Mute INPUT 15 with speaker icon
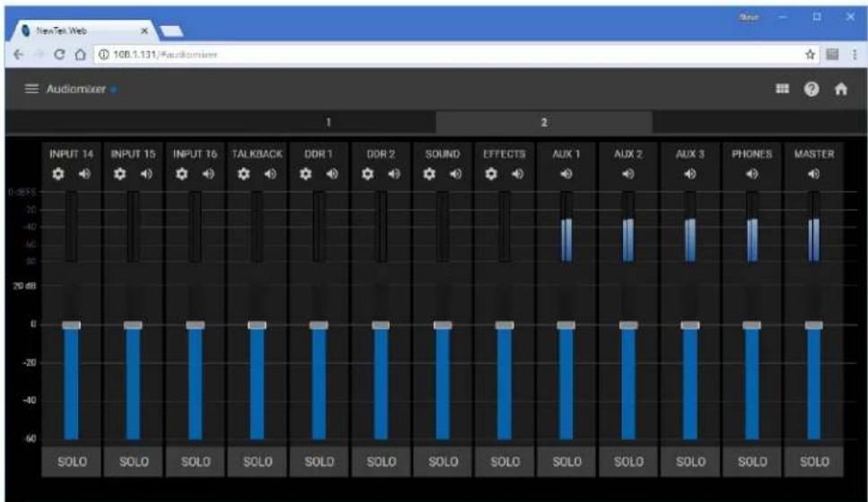The width and height of the screenshot is (868, 502). 146,174
